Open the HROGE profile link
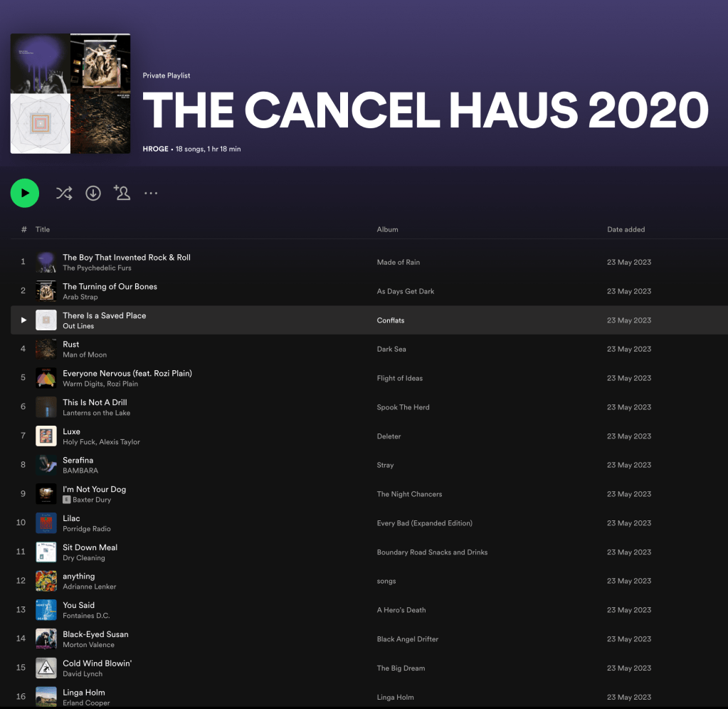This screenshot has width=728, height=709. point(155,149)
